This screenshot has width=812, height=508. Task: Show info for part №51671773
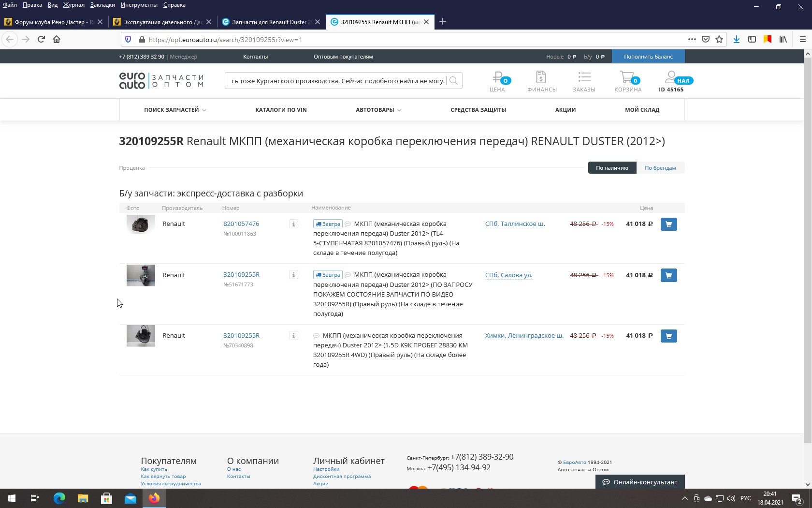point(293,275)
